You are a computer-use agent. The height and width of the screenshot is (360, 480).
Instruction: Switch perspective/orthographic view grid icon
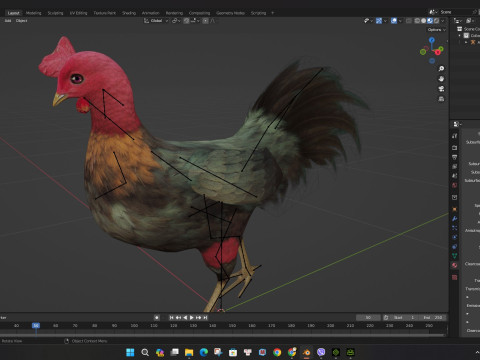(441, 99)
